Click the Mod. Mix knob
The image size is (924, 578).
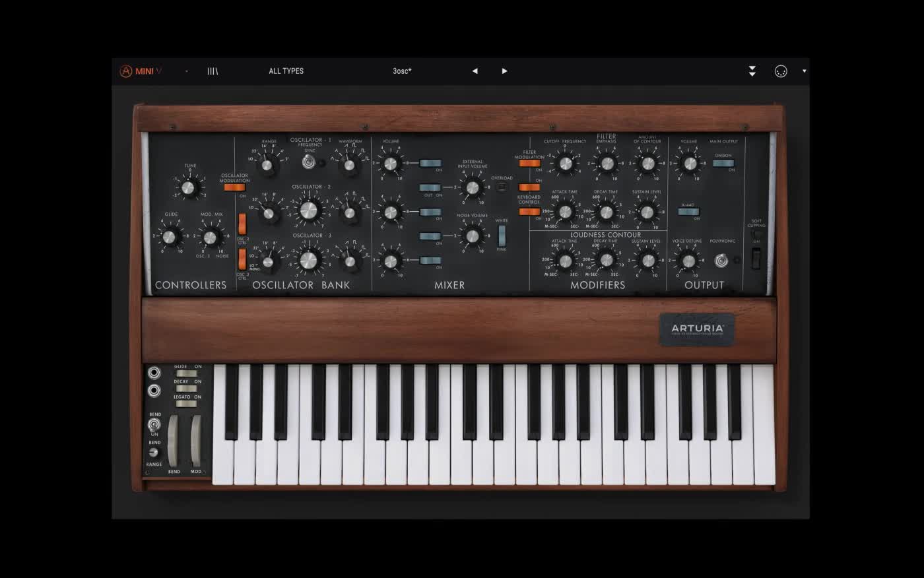(210, 237)
